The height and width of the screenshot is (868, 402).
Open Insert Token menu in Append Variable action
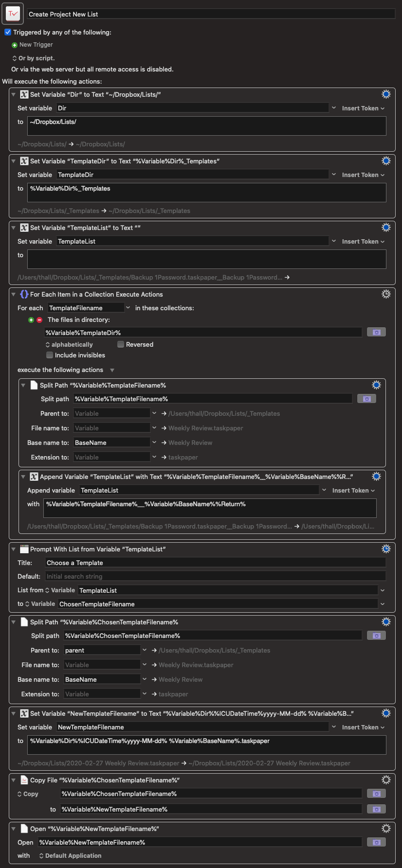tap(353, 491)
